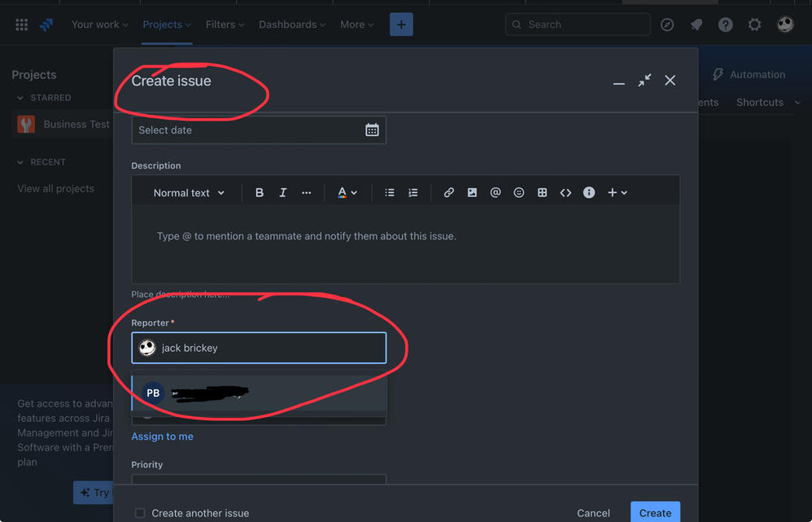The image size is (812, 522).
Task: Toggle Create another issue checkbox
Action: point(140,513)
